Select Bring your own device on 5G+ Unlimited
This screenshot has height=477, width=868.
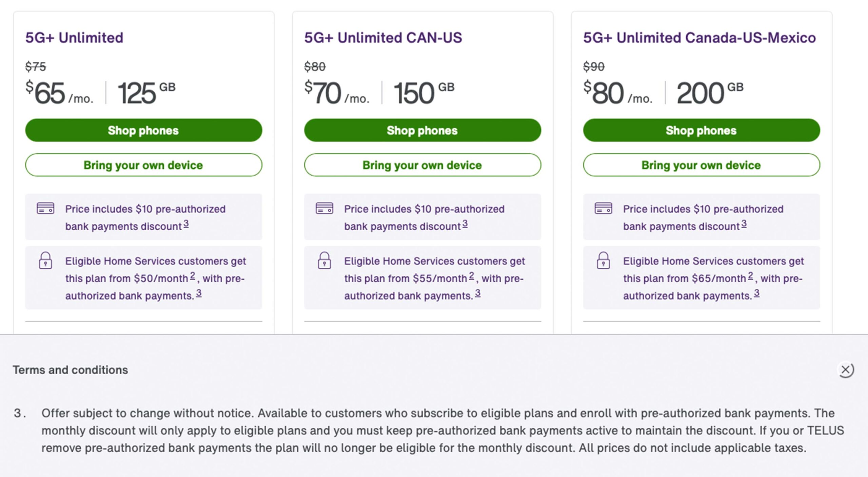pyautogui.click(x=143, y=165)
